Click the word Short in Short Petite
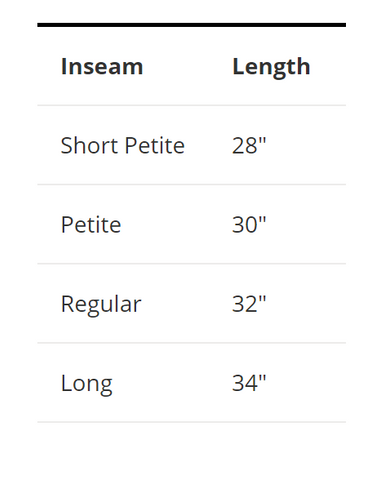 (x=89, y=146)
